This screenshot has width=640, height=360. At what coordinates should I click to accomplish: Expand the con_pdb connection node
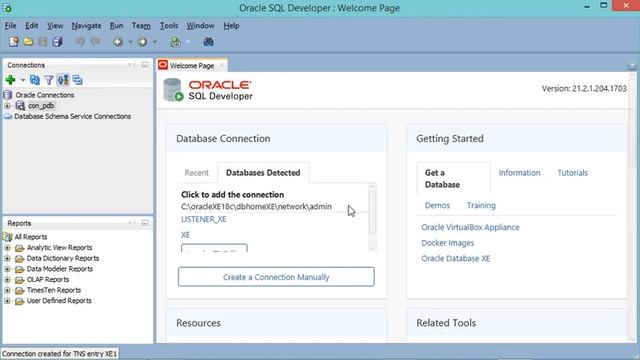[x=7, y=106]
